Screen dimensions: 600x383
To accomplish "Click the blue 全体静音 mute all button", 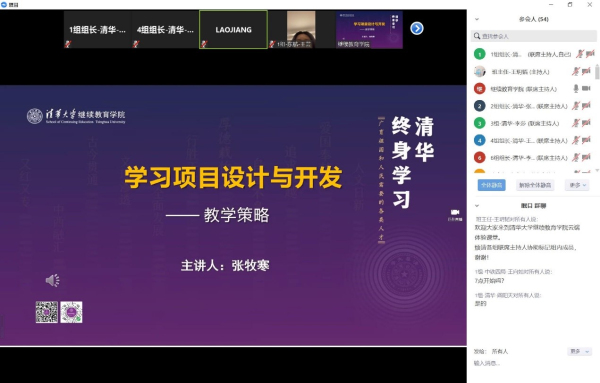I will [491, 185].
